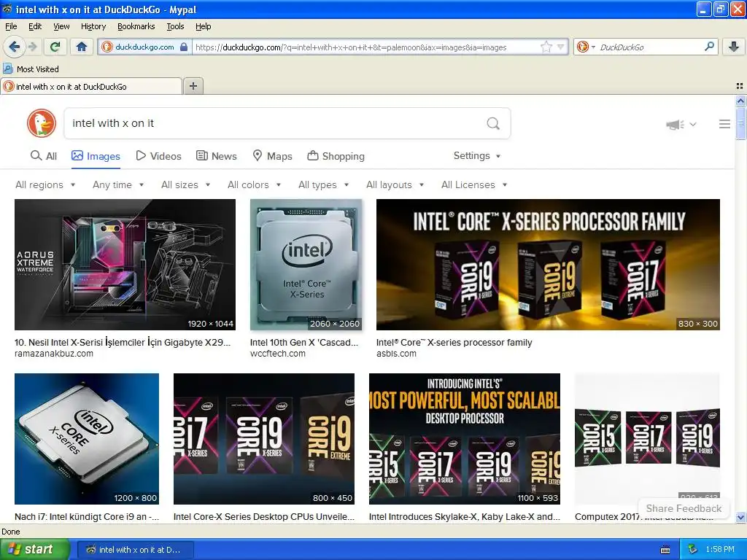This screenshot has height=560, width=747.
Task: Expand the All regions filter
Action: (45, 184)
